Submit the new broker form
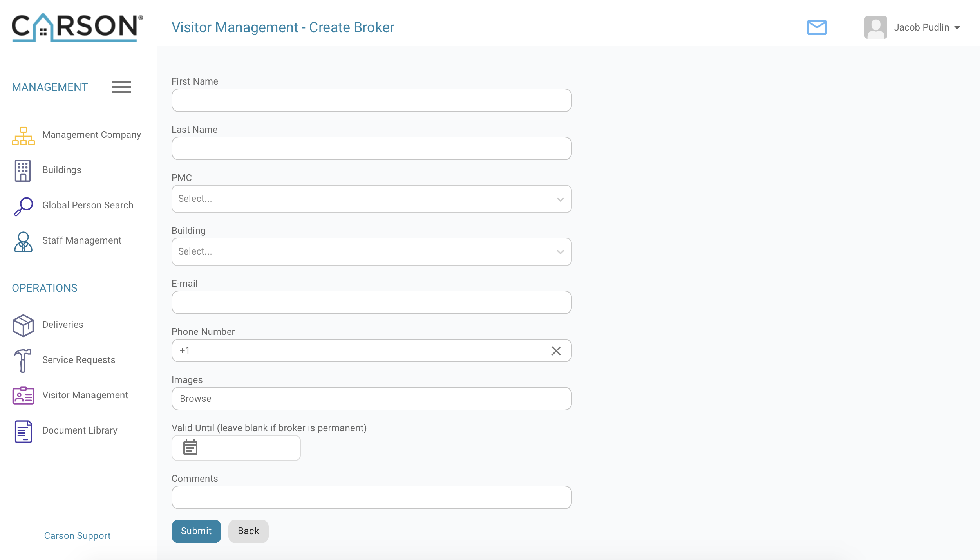 pos(196,531)
